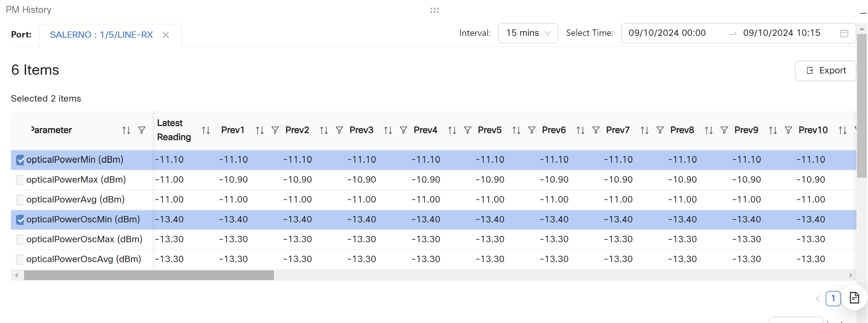Filter the Prev5 column
This screenshot has height=323, width=868.
click(x=532, y=130)
